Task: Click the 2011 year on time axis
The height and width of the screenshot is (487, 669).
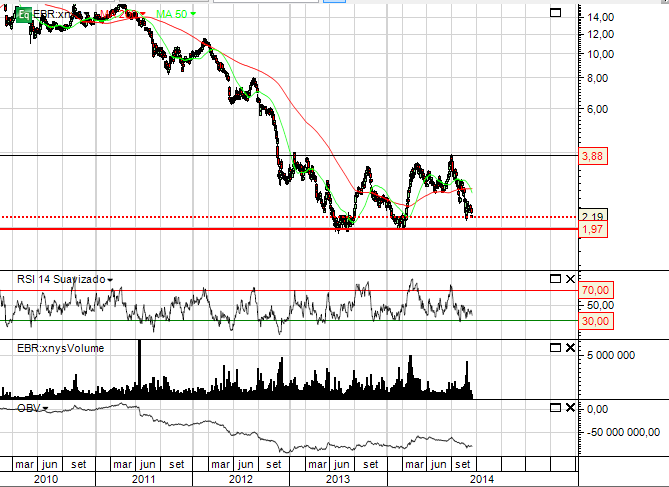Action: (143, 479)
